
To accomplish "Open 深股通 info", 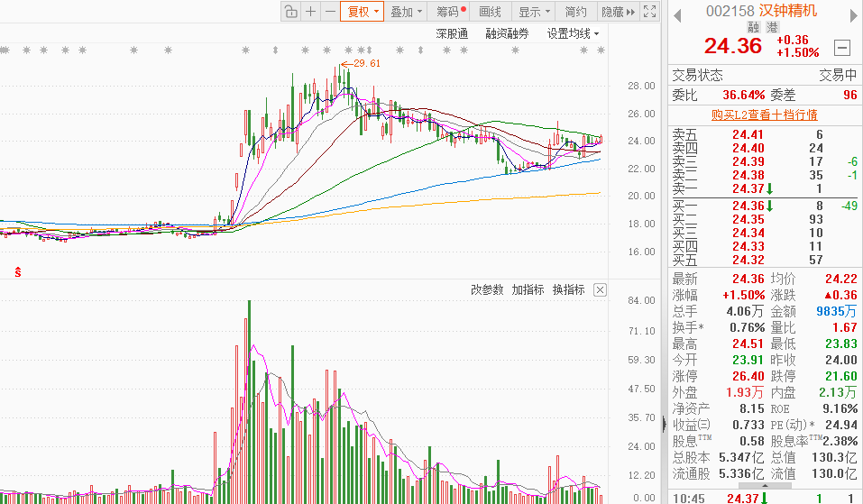I will coord(452,33).
